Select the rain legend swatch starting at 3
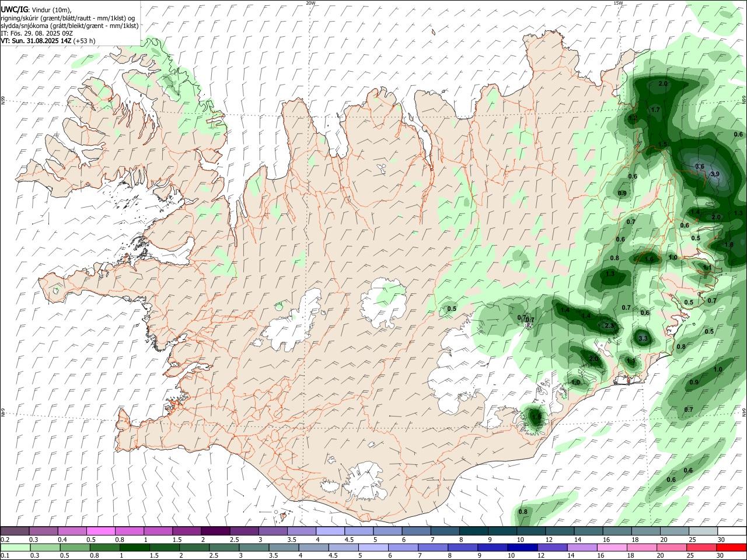 254,547
